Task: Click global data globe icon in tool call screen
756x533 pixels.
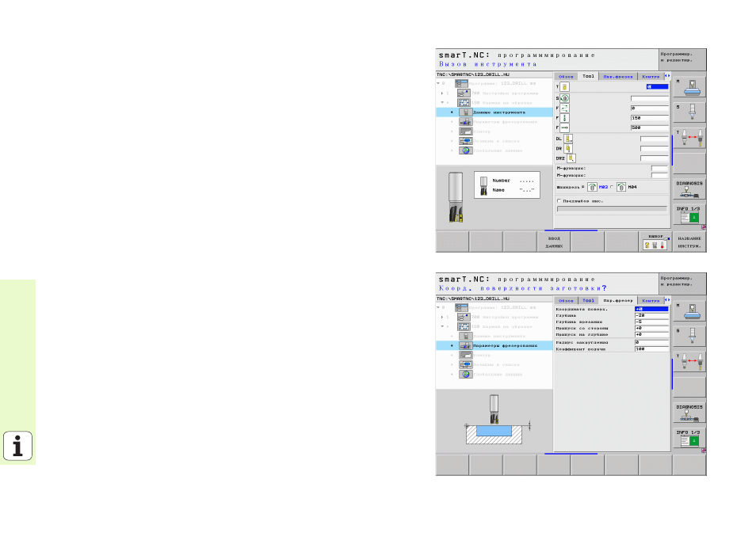Action: click(x=465, y=150)
